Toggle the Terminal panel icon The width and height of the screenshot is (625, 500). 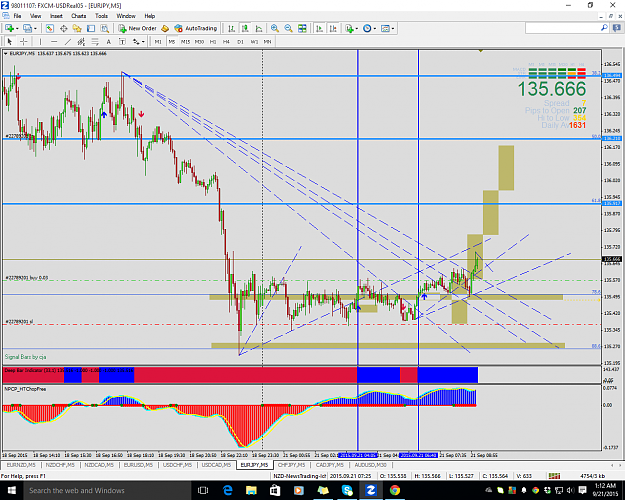(x=91, y=28)
